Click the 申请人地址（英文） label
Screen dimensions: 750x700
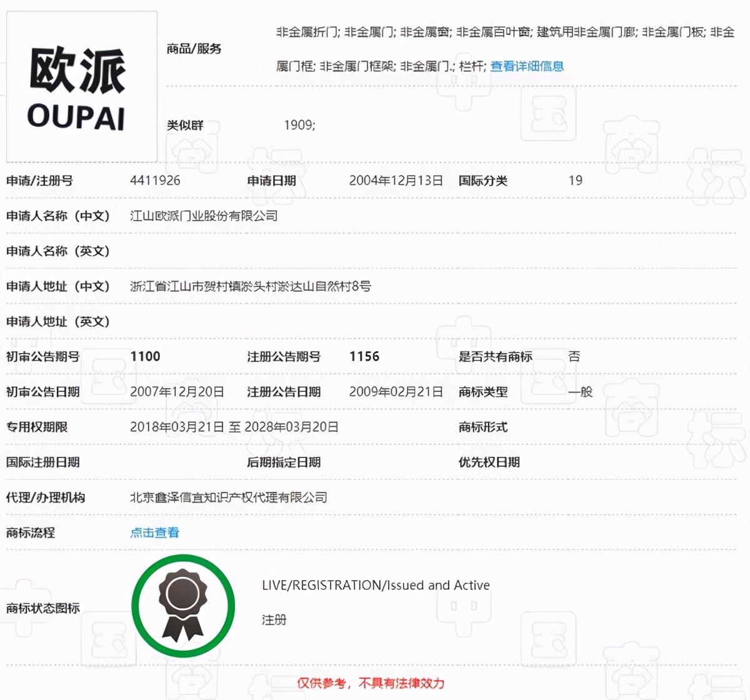click(58, 321)
